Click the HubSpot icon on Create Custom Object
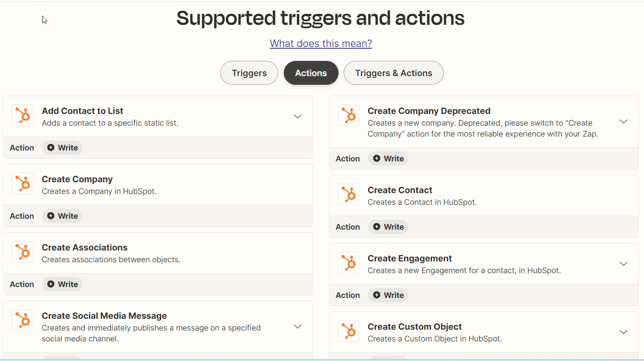Screen dimensions: 644x361 coord(348,331)
